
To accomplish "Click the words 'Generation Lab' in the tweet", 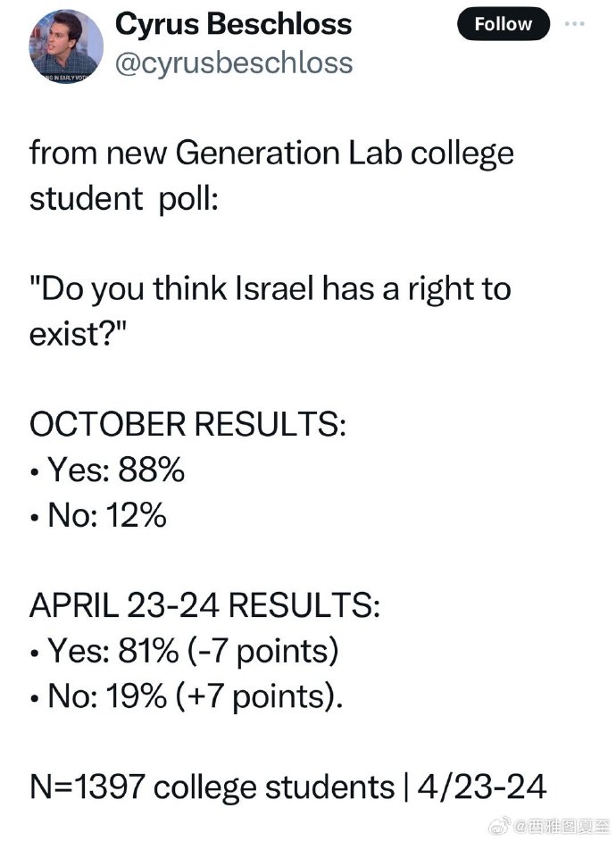I will click(x=288, y=154).
